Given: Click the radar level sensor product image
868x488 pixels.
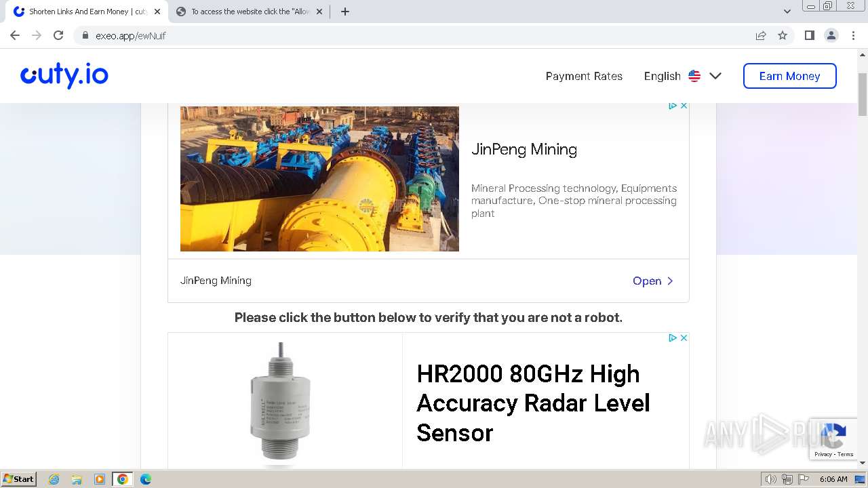Looking at the screenshot, I should (x=281, y=401).
